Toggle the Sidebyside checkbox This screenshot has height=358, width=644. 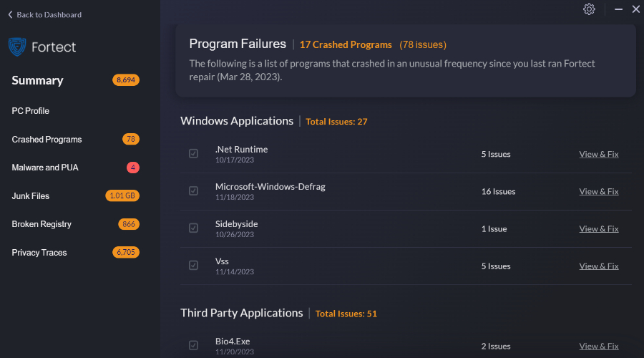[x=193, y=228]
